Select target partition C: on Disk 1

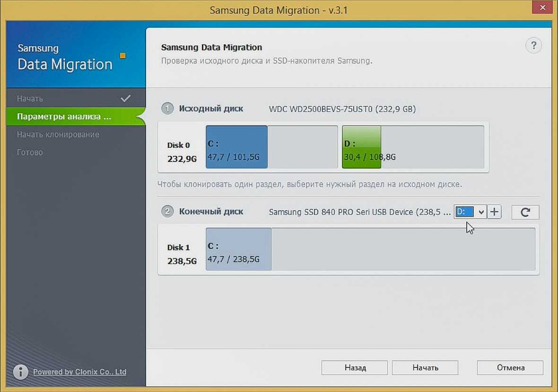pos(238,249)
